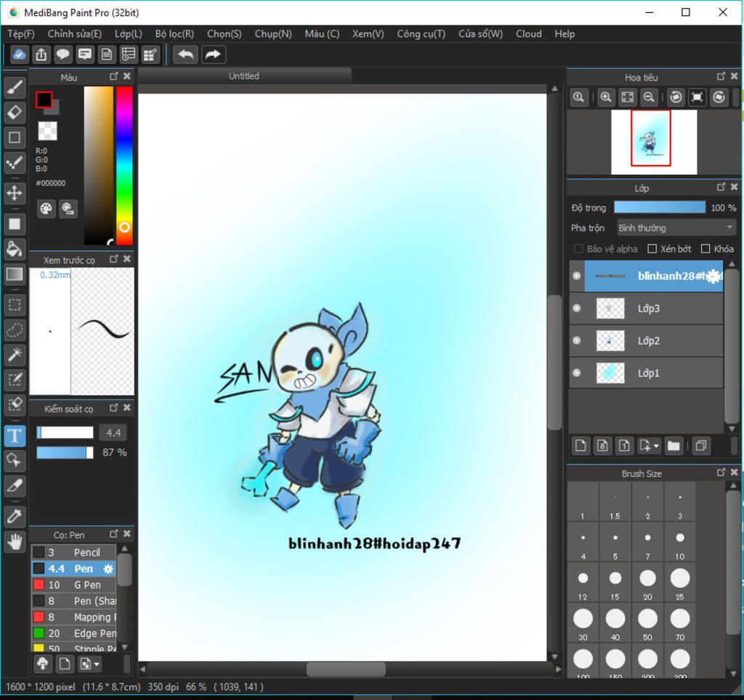This screenshot has height=700, width=744.
Task: Zoom out from the Navigator panel
Action: pyautogui.click(x=649, y=97)
